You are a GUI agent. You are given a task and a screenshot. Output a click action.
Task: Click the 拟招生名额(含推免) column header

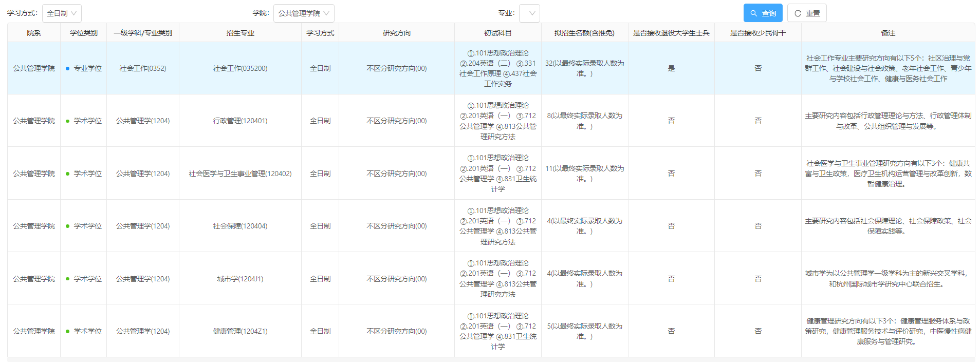585,33
